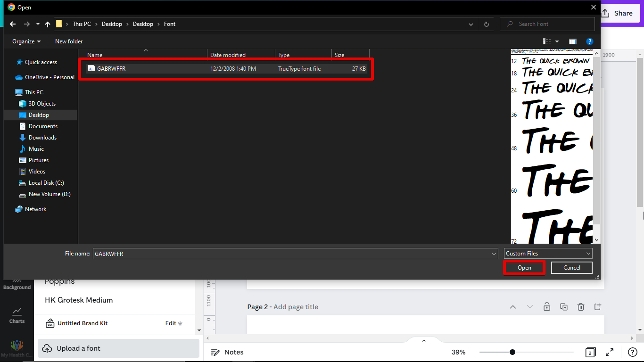Open Downloads folder
The image size is (644, 362).
click(x=42, y=138)
